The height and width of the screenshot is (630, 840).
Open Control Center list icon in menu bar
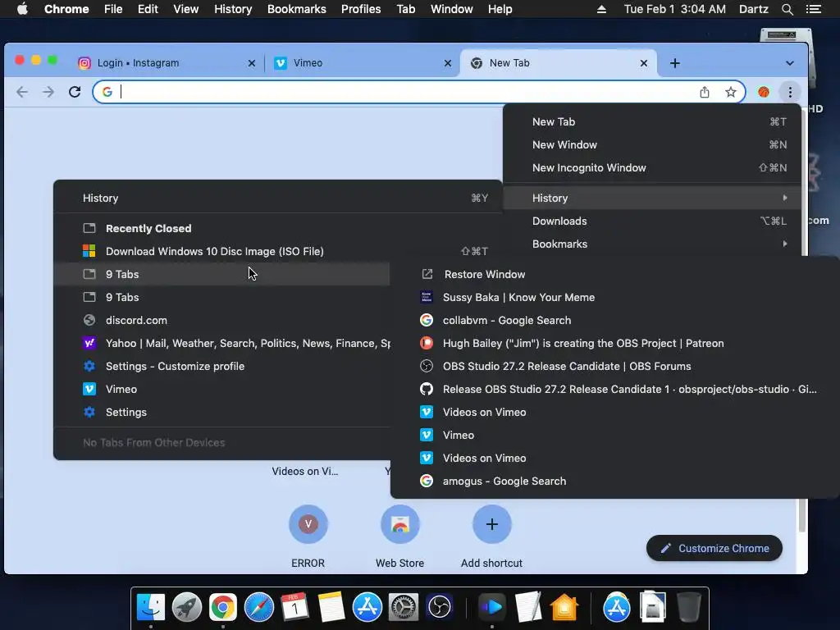[x=813, y=9]
